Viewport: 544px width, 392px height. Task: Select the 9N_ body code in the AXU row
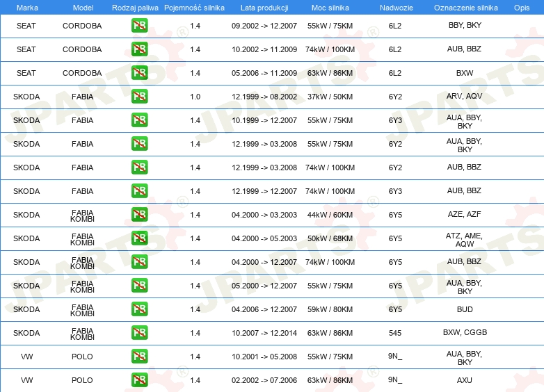point(395,380)
